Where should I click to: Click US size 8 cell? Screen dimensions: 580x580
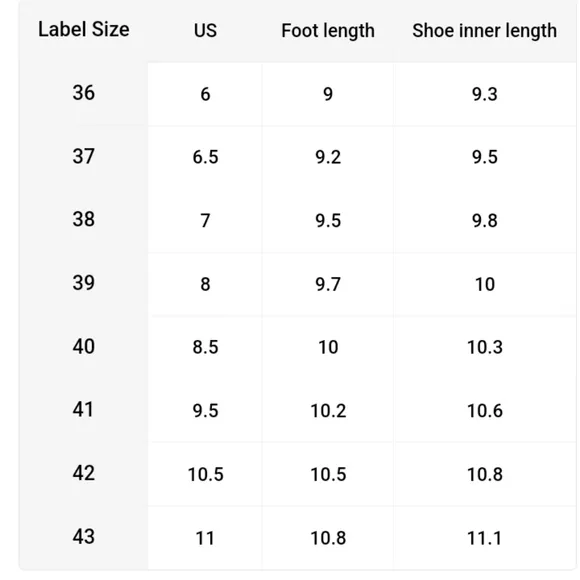click(x=205, y=284)
